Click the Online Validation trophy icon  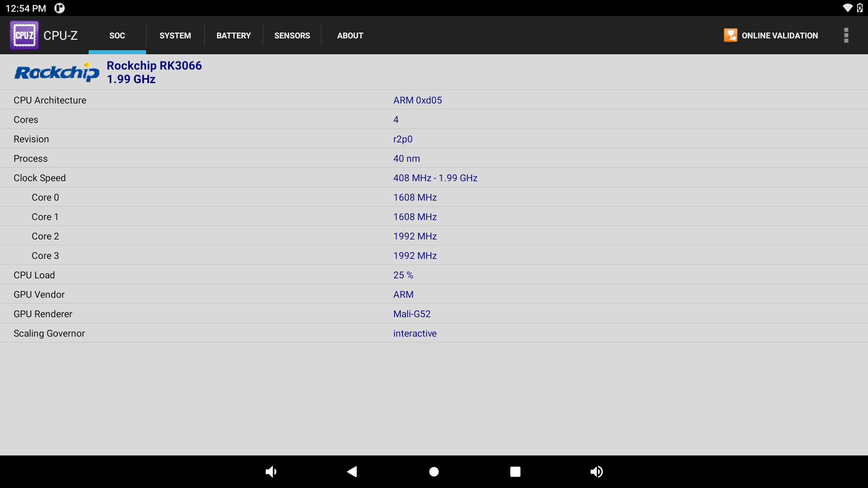731,35
